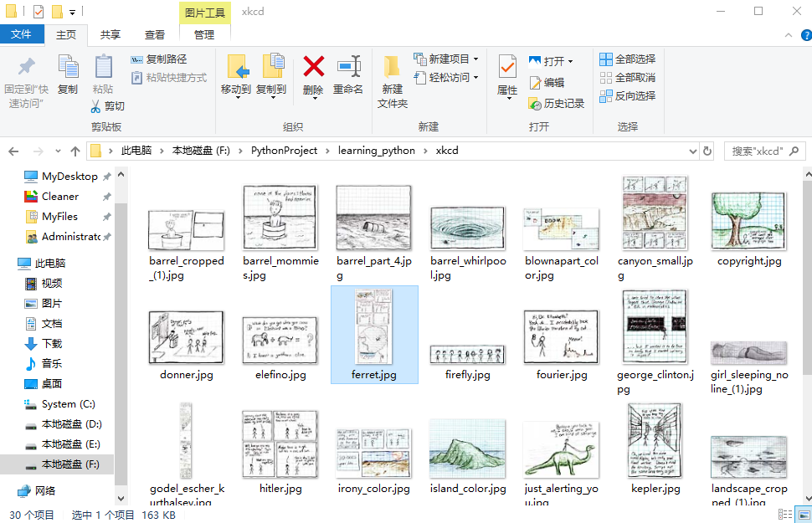Image resolution: width=812 pixels, height=523 pixels.
Task: Open 本地磁盘 (D:) in navigation pane
Action: [71, 424]
